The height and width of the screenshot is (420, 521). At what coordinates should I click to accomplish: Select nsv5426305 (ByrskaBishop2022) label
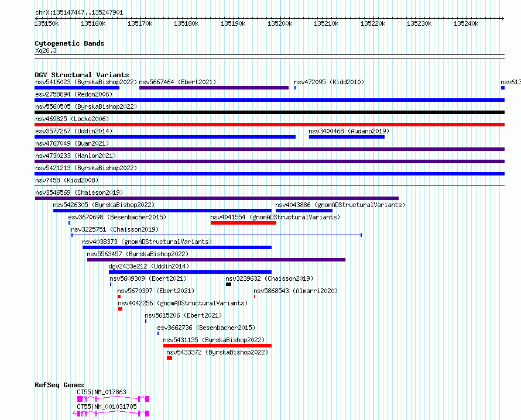[x=104, y=205]
